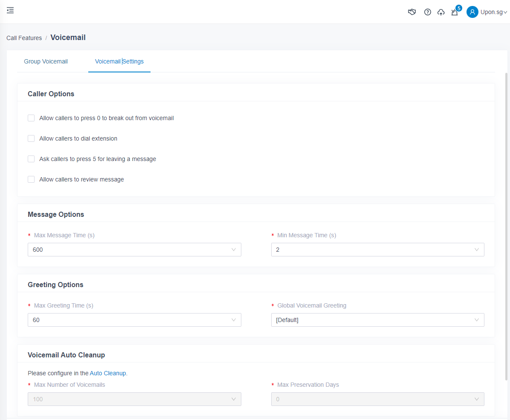Select the Voicemail Settings tab
This screenshot has width=510, height=420.
(119, 61)
